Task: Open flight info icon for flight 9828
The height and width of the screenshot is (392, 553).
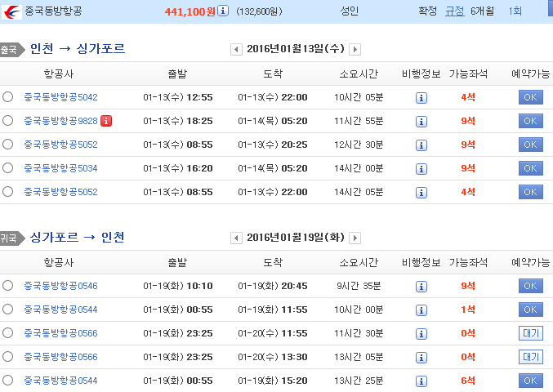Action: point(421,121)
